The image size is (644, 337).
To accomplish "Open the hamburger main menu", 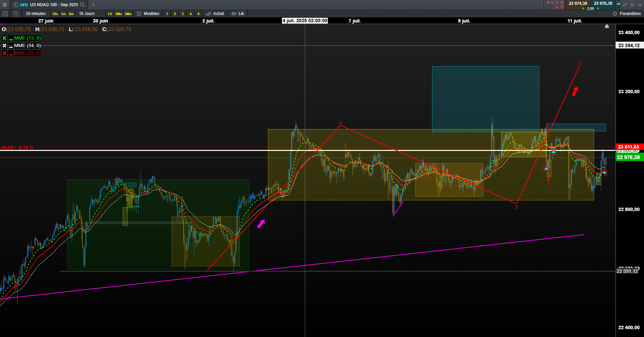I will (5, 5).
